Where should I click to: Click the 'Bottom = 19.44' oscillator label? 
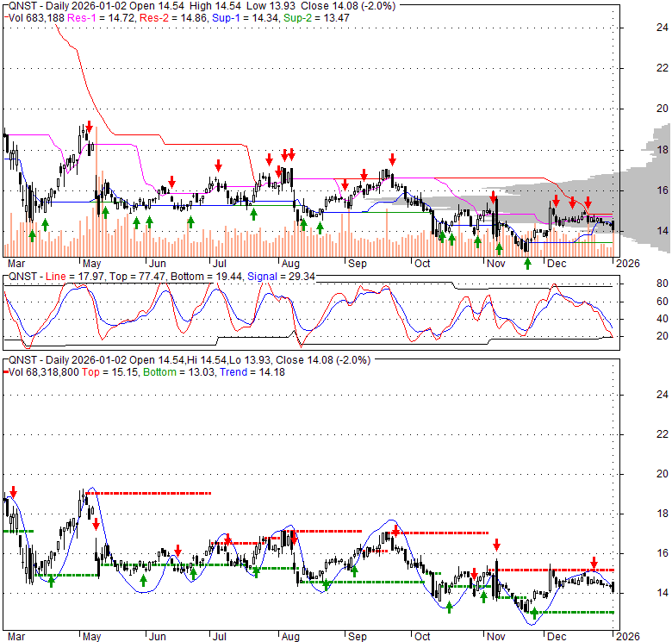coord(207,277)
